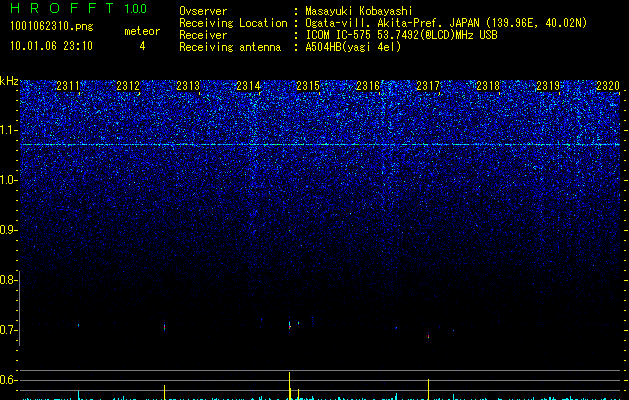Click the tallest yellow meteor spike near 2315
Image resolution: width=629 pixels, height=400 pixels.
[x=290, y=386]
